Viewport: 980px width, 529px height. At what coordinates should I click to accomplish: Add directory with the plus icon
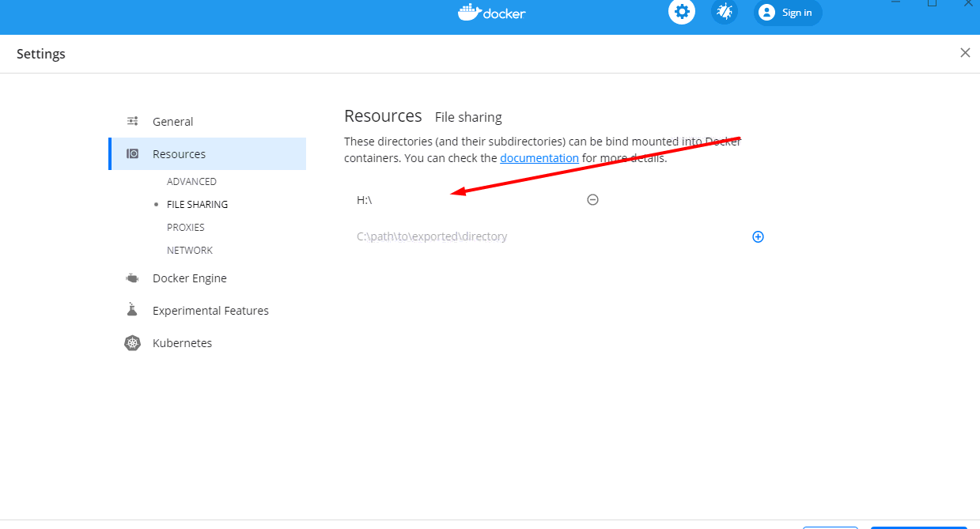click(x=758, y=236)
